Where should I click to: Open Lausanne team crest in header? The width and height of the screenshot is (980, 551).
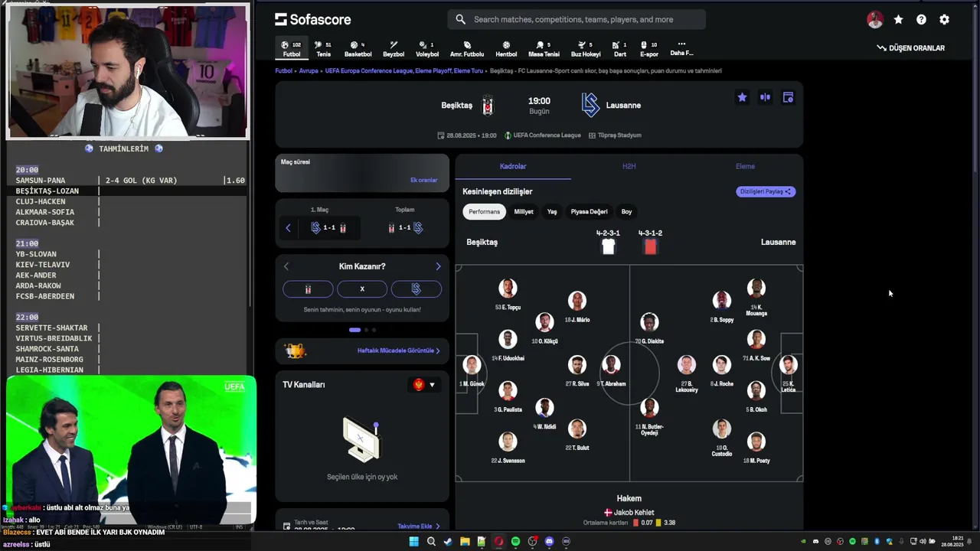590,105
